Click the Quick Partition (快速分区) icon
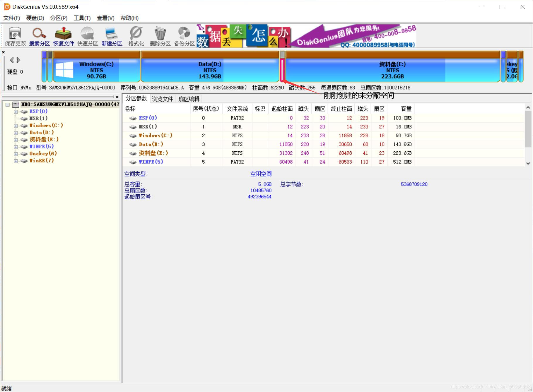Image resolution: width=533 pixels, height=392 pixels. coord(88,36)
